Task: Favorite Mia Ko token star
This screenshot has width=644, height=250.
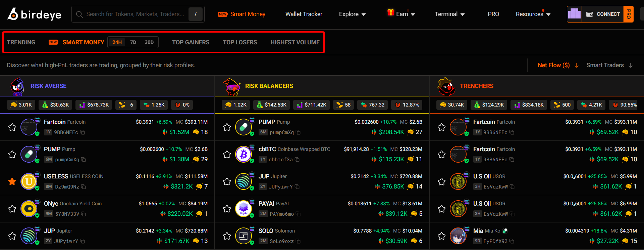Action: coord(442,236)
